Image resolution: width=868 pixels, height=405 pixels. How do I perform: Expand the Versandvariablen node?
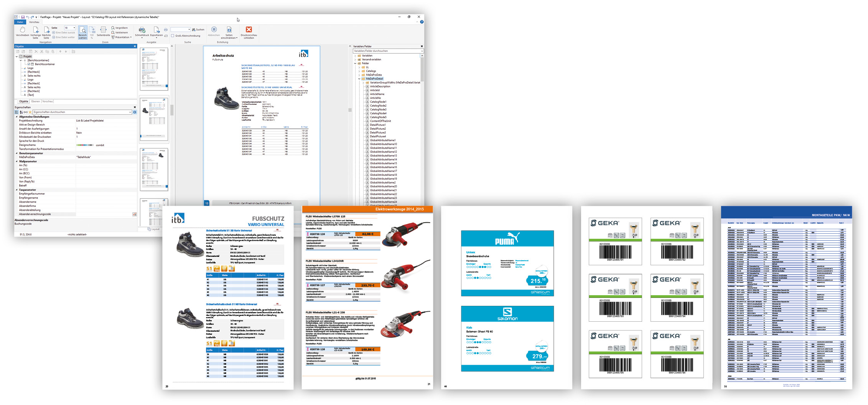coord(355,60)
